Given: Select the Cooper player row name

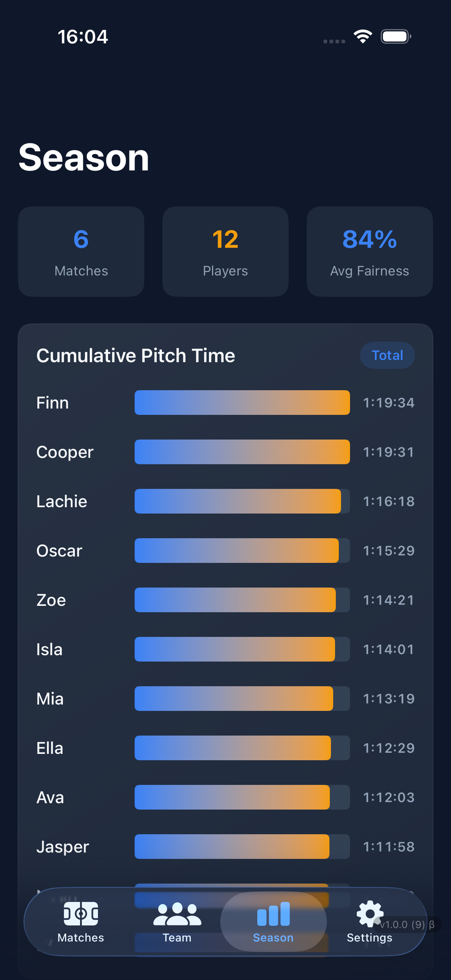Looking at the screenshot, I should pyautogui.click(x=65, y=452).
